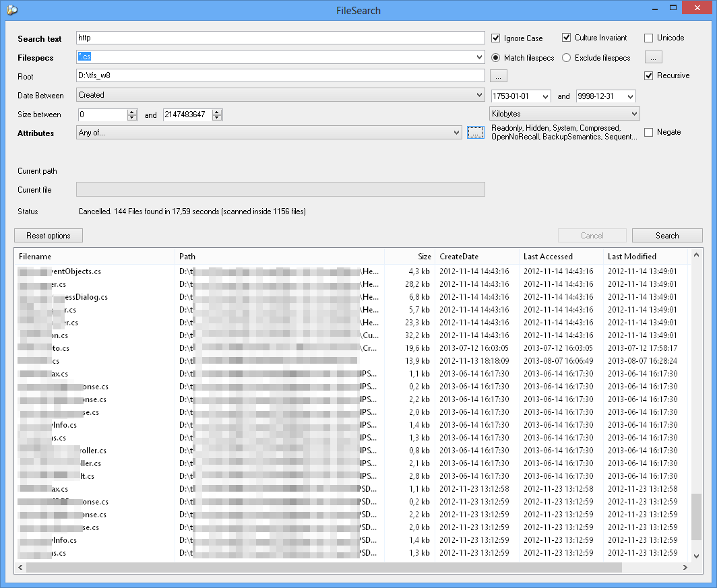Select the result row ending essDialog.cs
This screenshot has height=588, width=717.
click(x=351, y=297)
